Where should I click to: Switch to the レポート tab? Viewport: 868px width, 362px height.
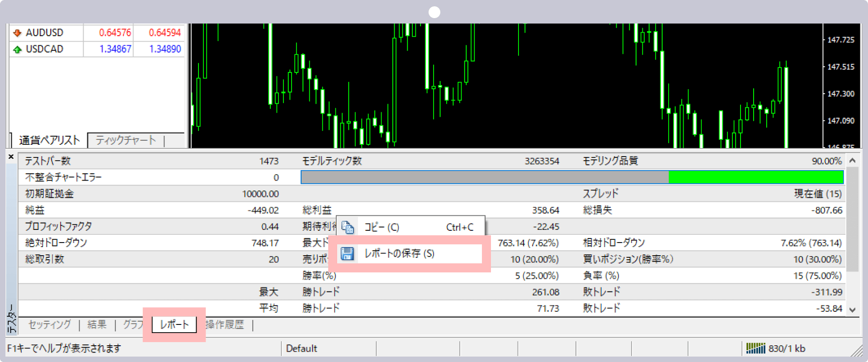[175, 324]
